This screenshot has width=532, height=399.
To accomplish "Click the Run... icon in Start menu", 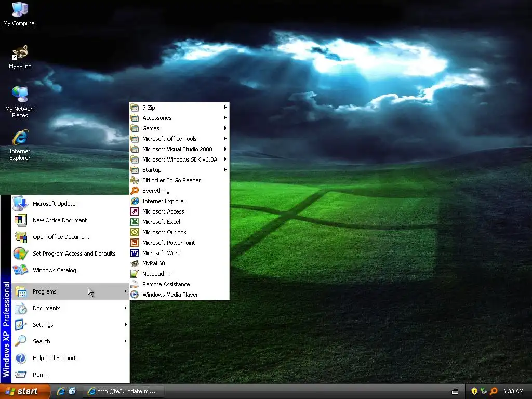I will (21, 375).
